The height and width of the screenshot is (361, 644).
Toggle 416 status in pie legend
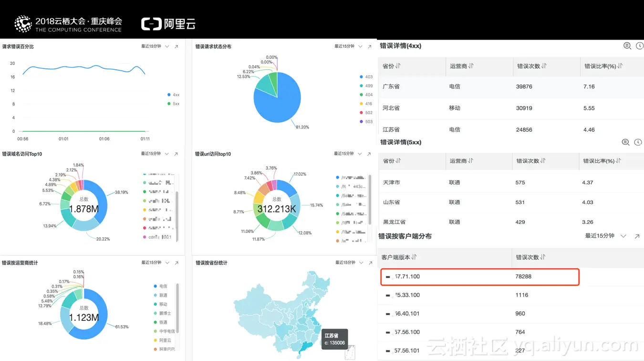tap(366, 104)
